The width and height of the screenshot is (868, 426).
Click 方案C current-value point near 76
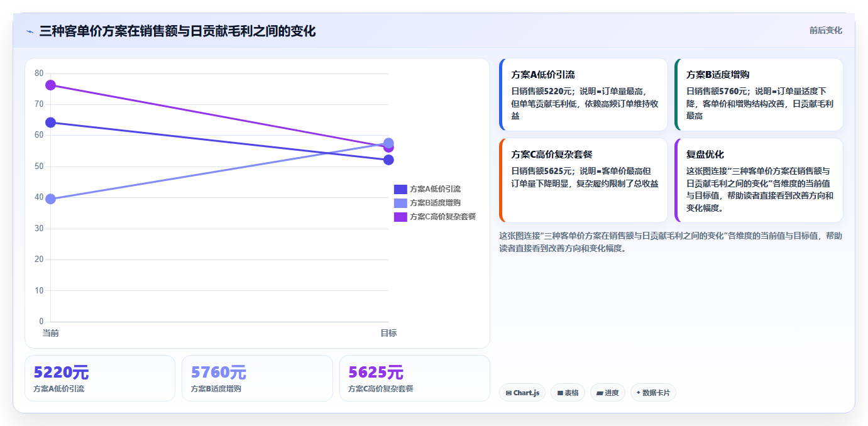[51, 85]
